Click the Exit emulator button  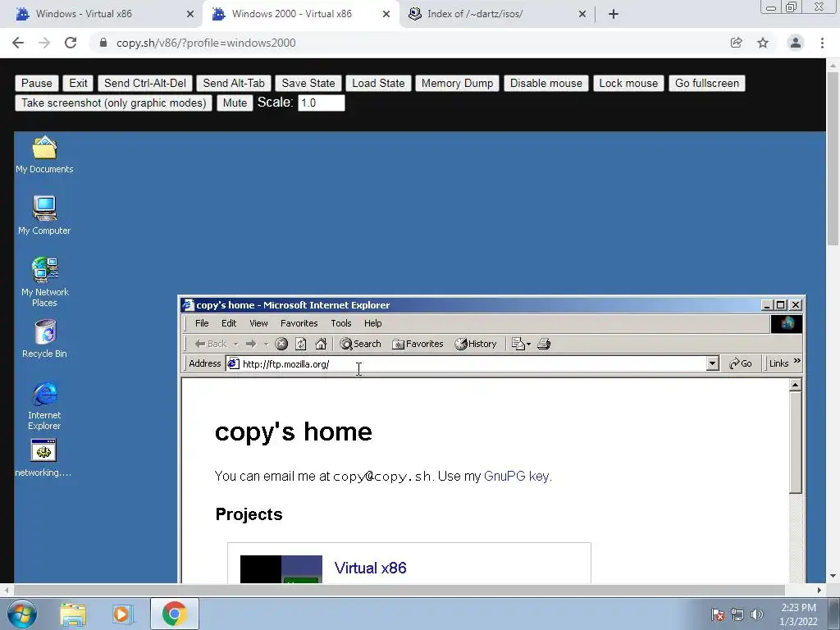78,83
